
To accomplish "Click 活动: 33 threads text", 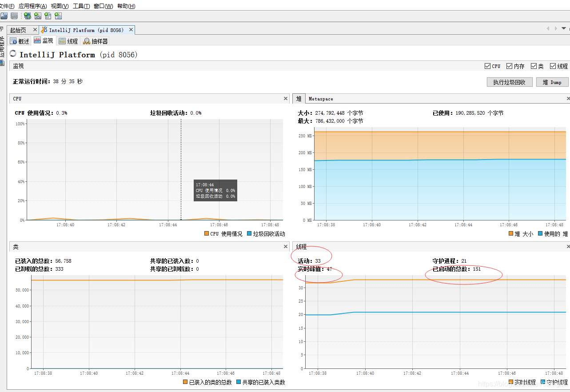I will tap(309, 261).
